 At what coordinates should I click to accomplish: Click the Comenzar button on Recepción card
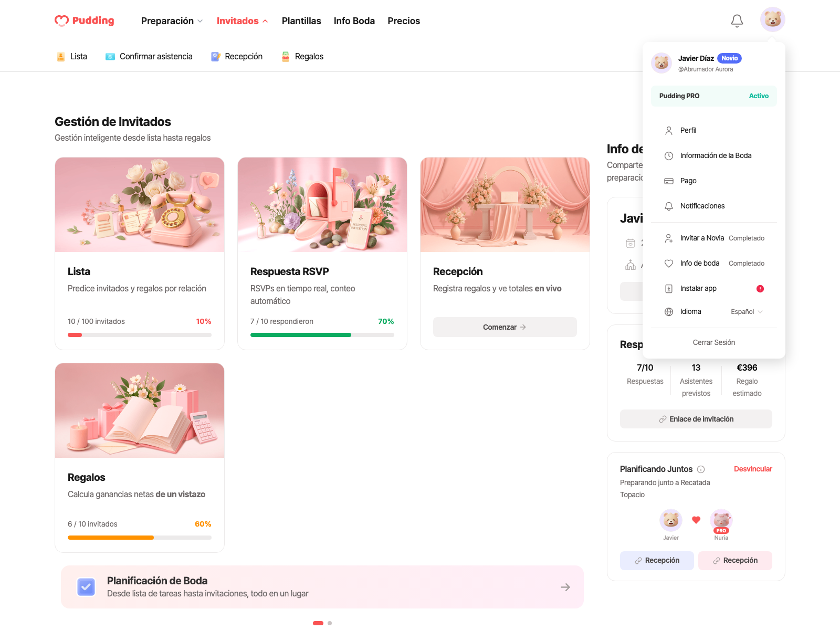coord(505,327)
